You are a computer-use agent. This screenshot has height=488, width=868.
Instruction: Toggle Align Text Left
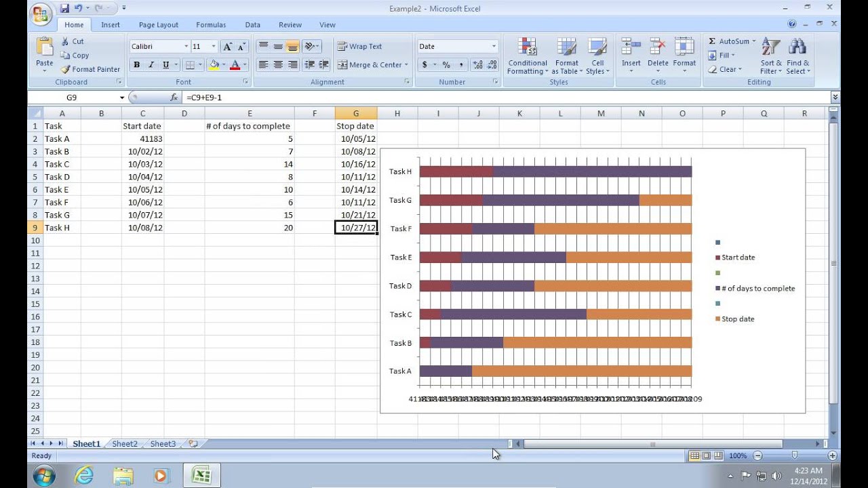[x=263, y=65]
